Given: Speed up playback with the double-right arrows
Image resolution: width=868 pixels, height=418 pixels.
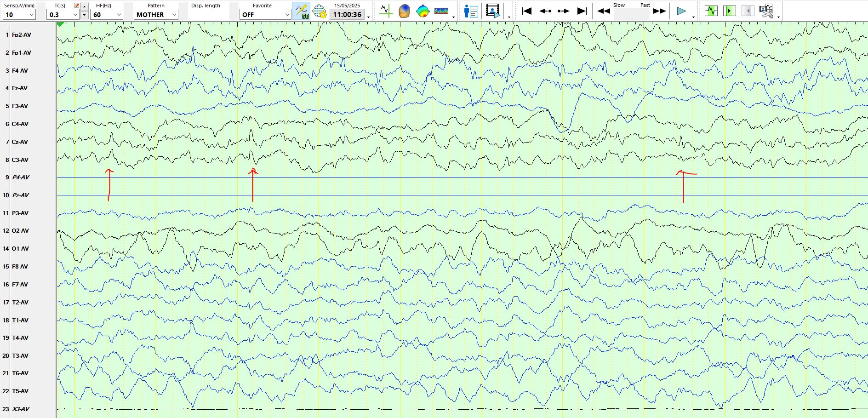Looking at the screenshot, I should [x=660, y=11].
